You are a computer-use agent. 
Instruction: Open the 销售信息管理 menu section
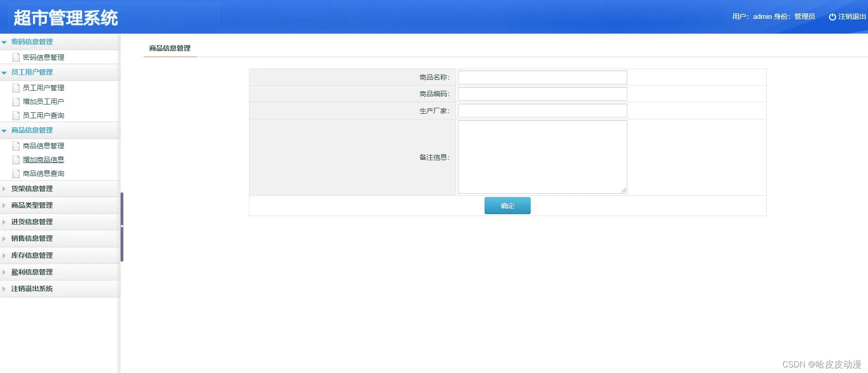click(x=60, y=239)
